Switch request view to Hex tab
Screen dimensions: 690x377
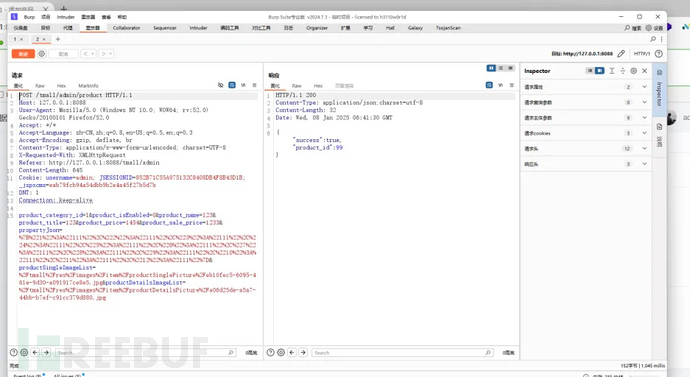point(61,86)
